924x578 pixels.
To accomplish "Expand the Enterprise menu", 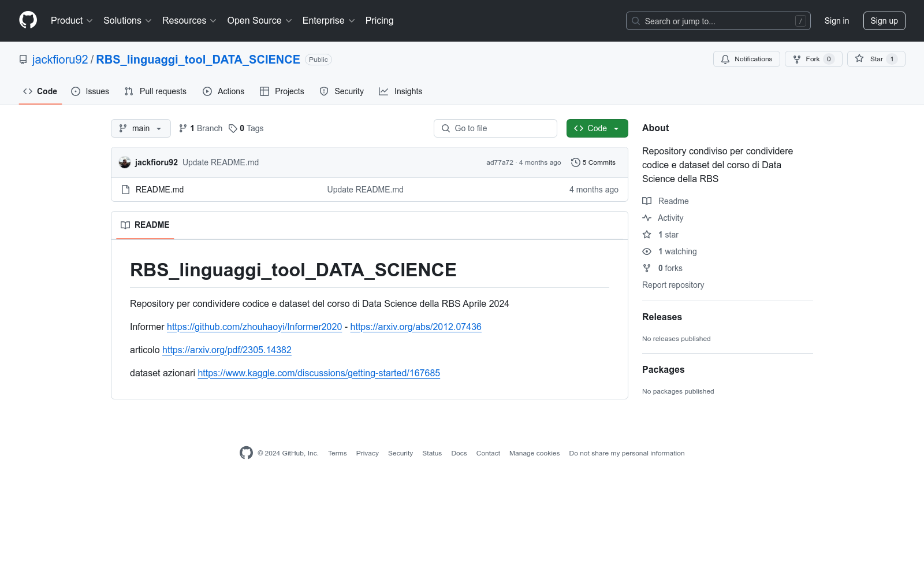I will click(x=329, y=21).
